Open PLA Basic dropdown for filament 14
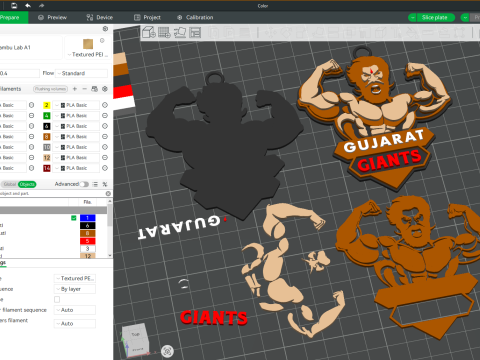Screen dimensions: 480x360 coord(76,168)
